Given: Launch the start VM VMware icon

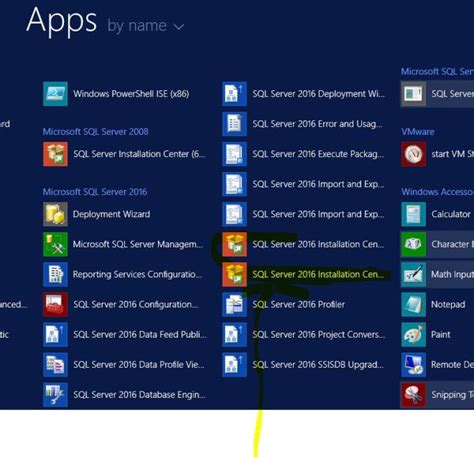Looking at the screenshot, I should point(413,154).
